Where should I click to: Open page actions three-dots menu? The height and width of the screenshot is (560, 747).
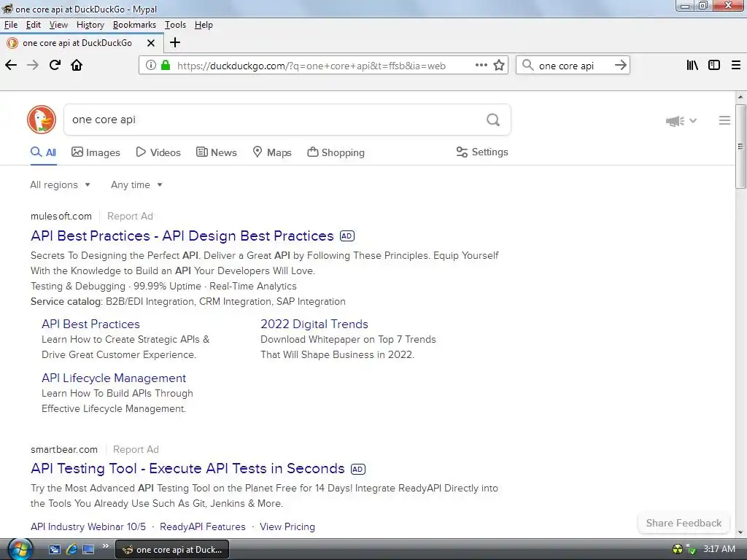point(481,65)
